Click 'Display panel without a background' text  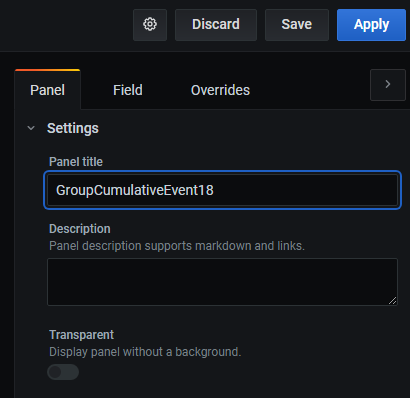click(145, 352)
